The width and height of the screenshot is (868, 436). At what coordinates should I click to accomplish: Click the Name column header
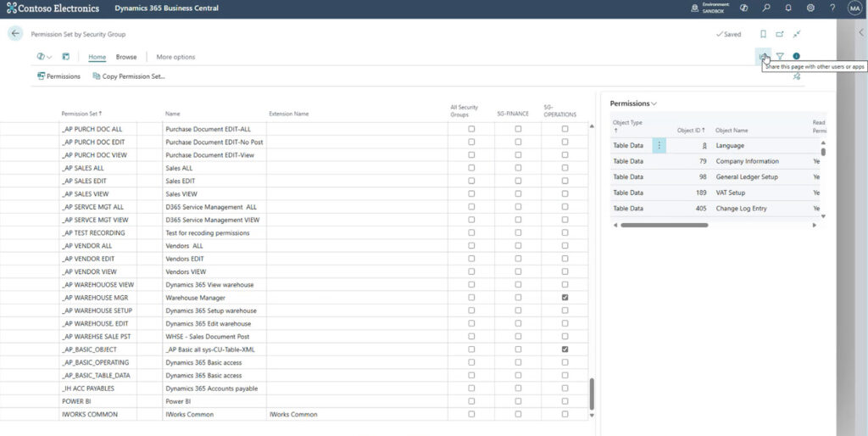[x=172, y=114]
